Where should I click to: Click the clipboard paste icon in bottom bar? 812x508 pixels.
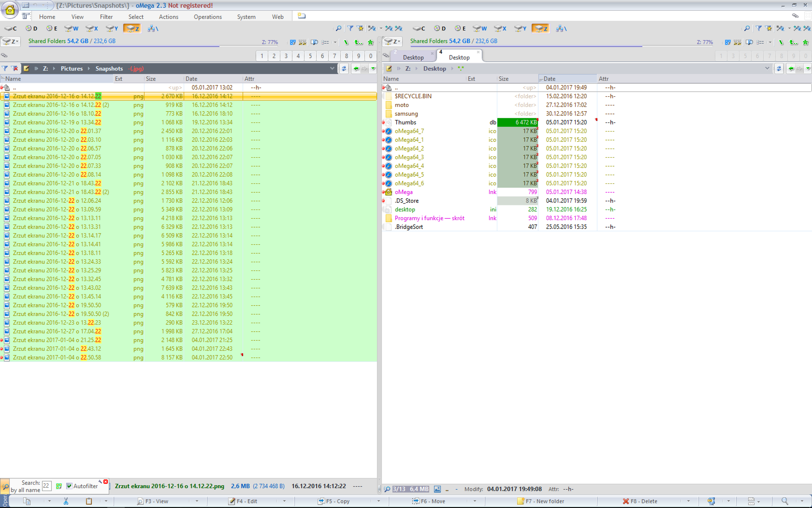click(x=89, y=501)
